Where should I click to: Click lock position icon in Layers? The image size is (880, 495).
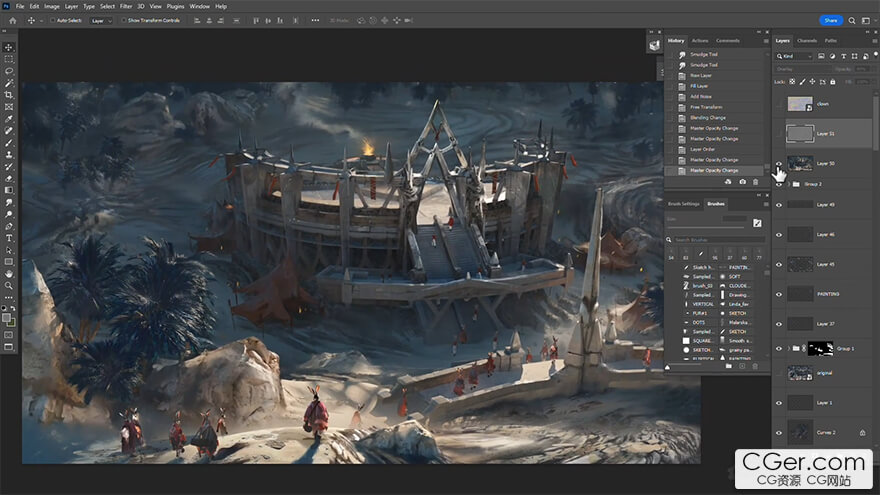pos(812,82)
